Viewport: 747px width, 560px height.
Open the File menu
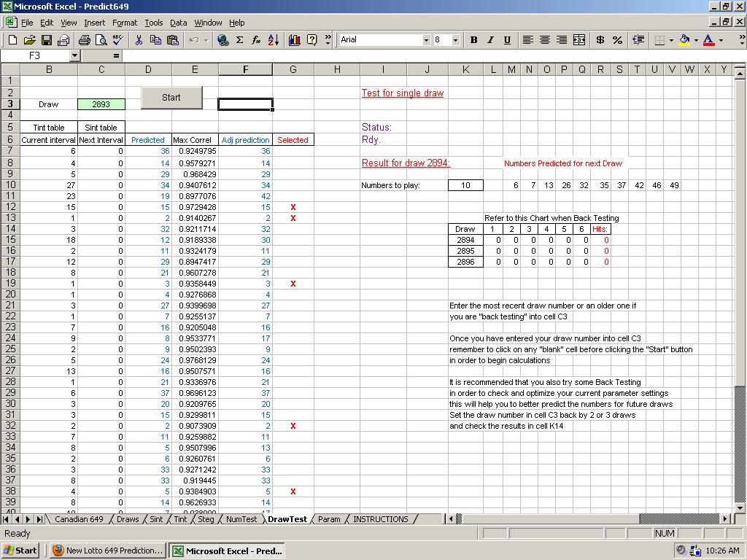click(27, 23)
